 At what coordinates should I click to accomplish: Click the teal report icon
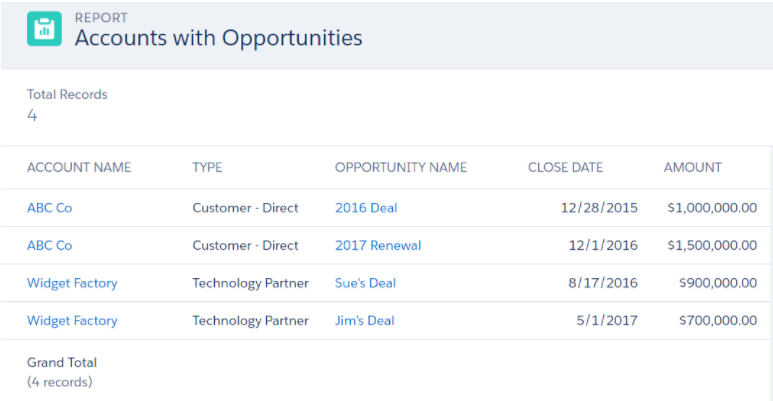pos(44,29)
